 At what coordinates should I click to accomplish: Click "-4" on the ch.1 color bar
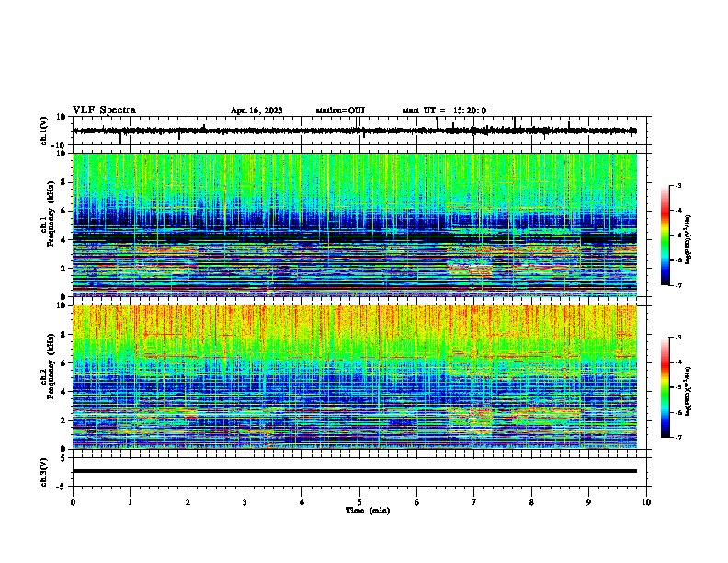point(677,211)
